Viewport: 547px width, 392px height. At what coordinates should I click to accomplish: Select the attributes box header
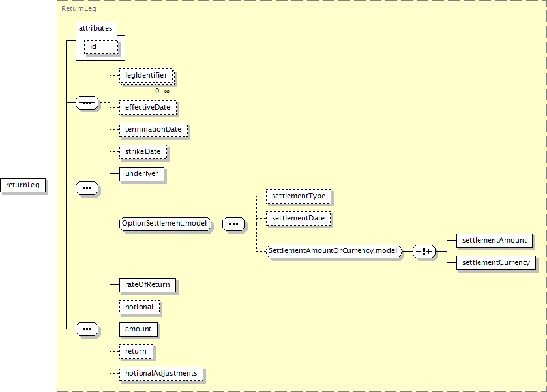click(x=95, y=29)
